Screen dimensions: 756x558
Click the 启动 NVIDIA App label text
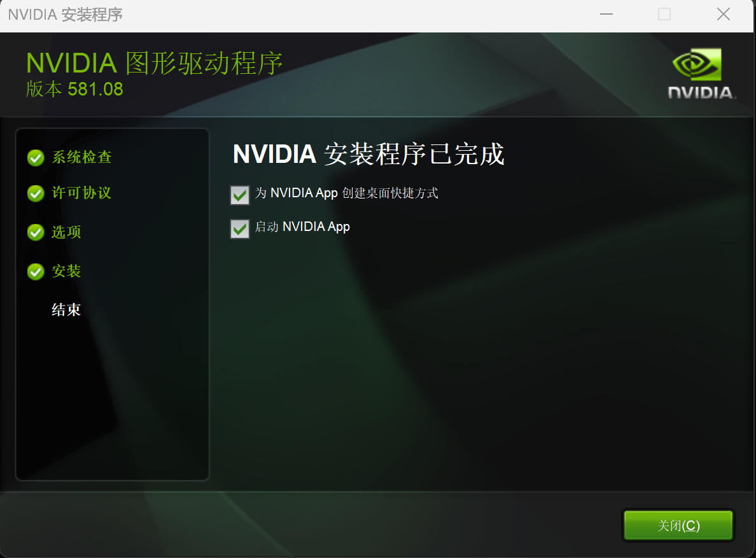(x=302, y=227)
